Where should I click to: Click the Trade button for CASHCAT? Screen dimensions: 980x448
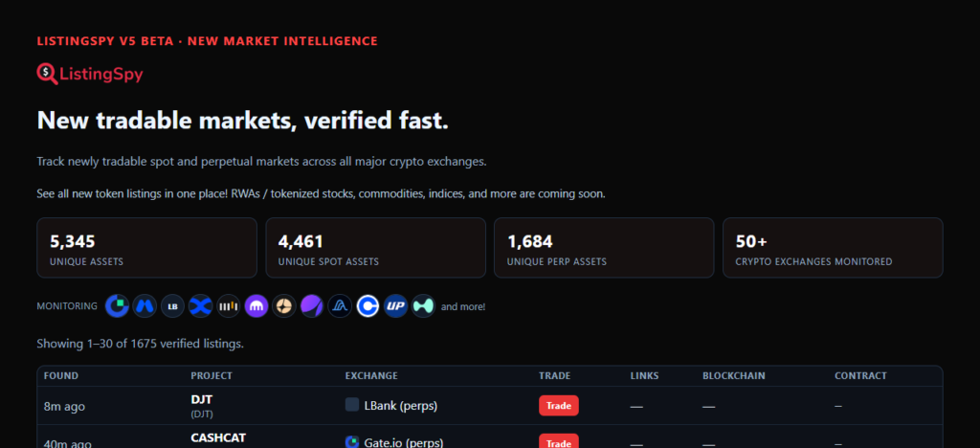pos(559,441)
